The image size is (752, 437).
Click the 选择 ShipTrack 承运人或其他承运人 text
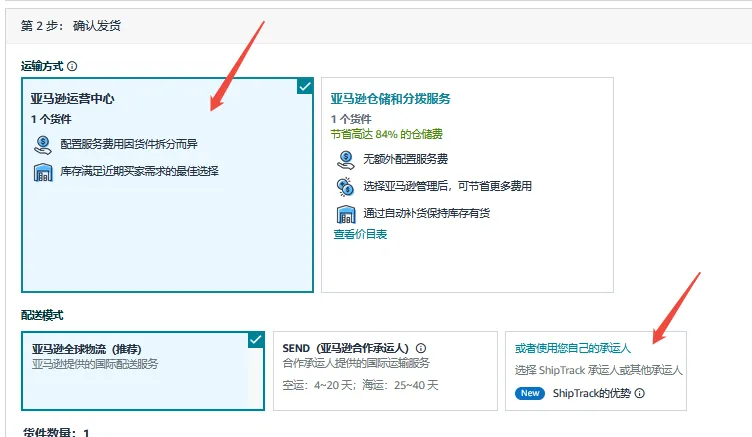pos(599,370)
